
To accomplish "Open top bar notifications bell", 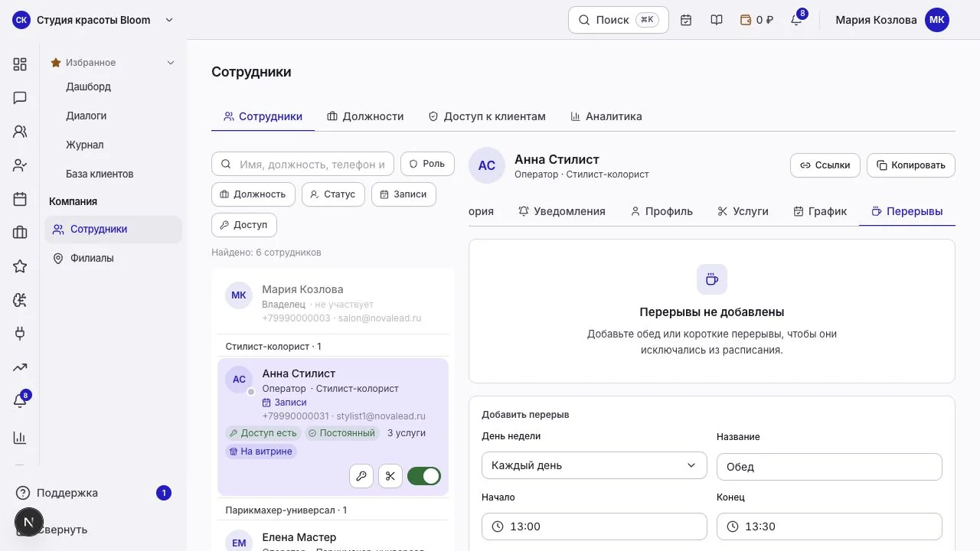I will [x=796, y=20].
